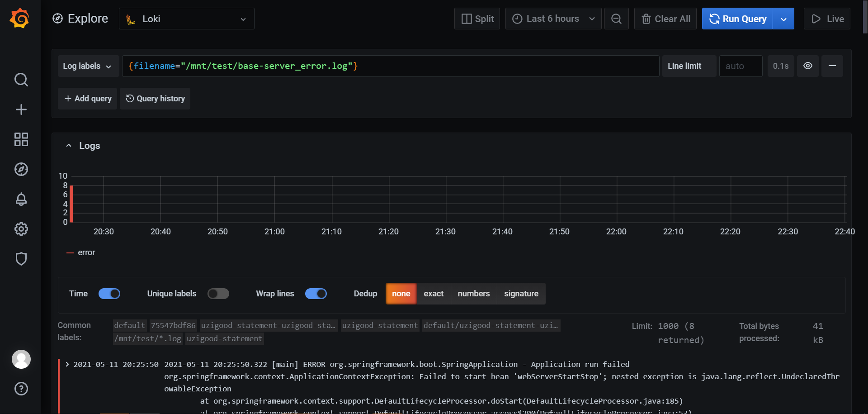Expand the Last 6 hours time picker
Screen dimensions: 868x414
[x=553, y=19]
